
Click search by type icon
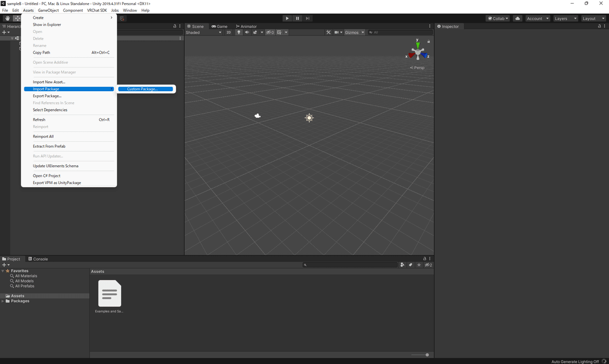(402, 265)
